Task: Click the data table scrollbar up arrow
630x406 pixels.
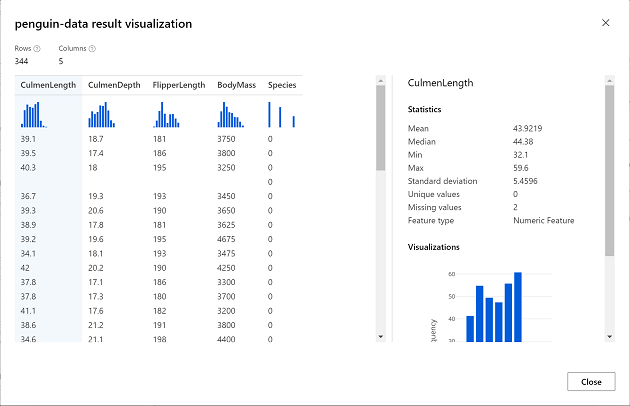Action: [x=380, y=81]
